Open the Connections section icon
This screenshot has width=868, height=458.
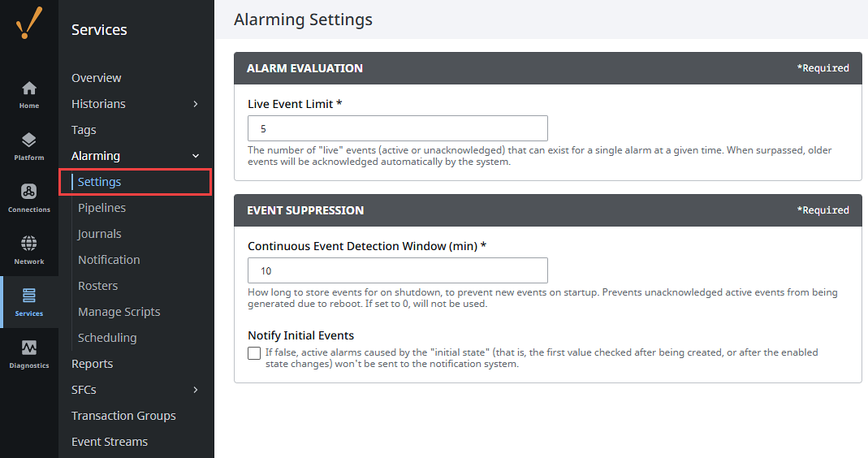click(29, 192)
